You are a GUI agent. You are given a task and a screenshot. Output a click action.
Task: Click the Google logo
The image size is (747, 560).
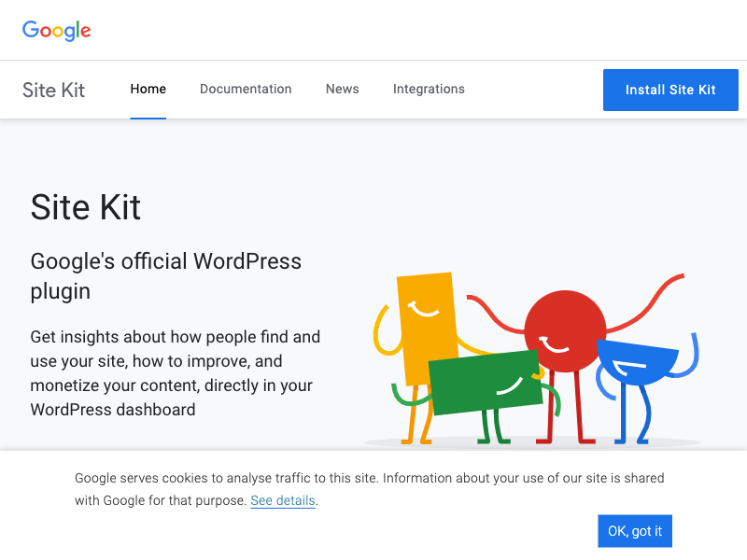pyautogui.click(x=56, y=31)
